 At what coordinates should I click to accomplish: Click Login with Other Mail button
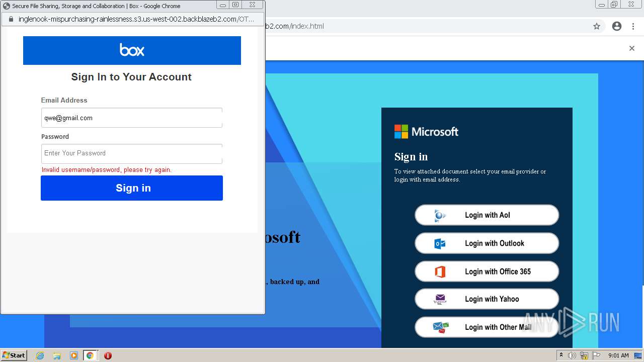point(487,327)
